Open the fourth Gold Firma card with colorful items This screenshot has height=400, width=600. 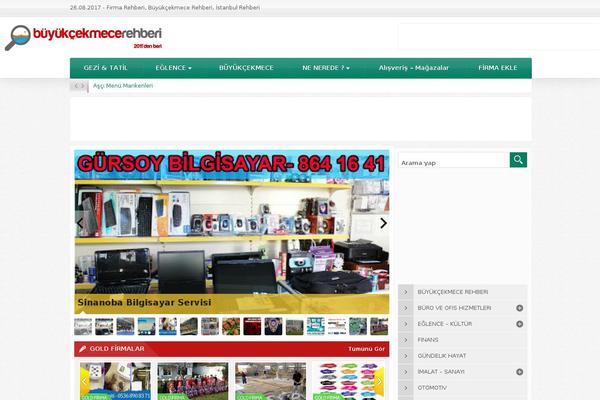pos(348,381)
